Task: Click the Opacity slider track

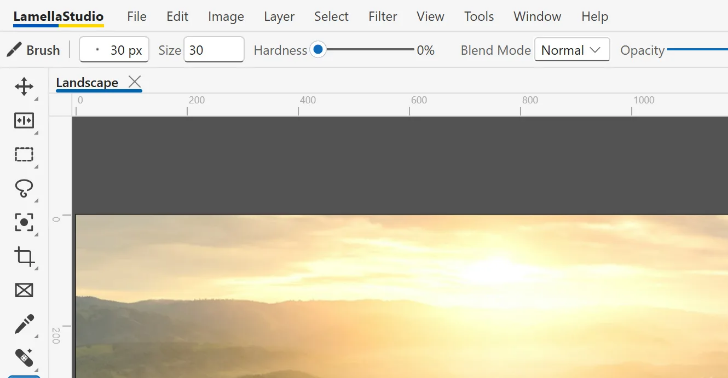Action: click(x=697, y=49)
